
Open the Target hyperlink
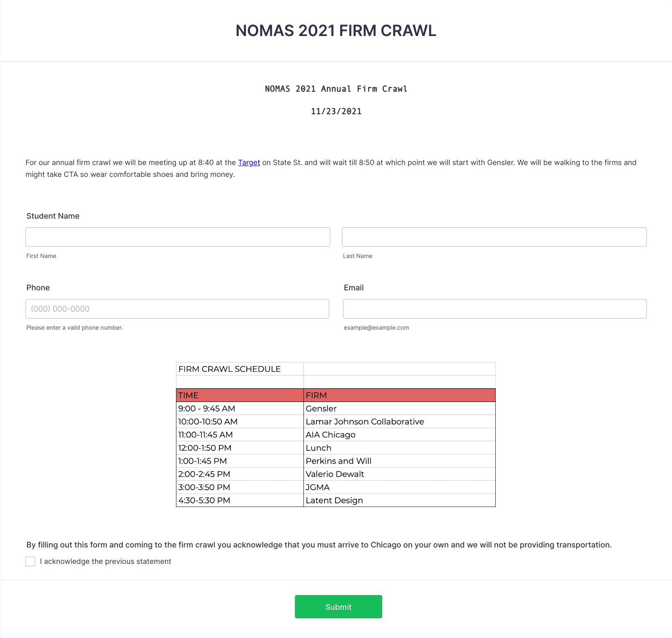(249, 163)
